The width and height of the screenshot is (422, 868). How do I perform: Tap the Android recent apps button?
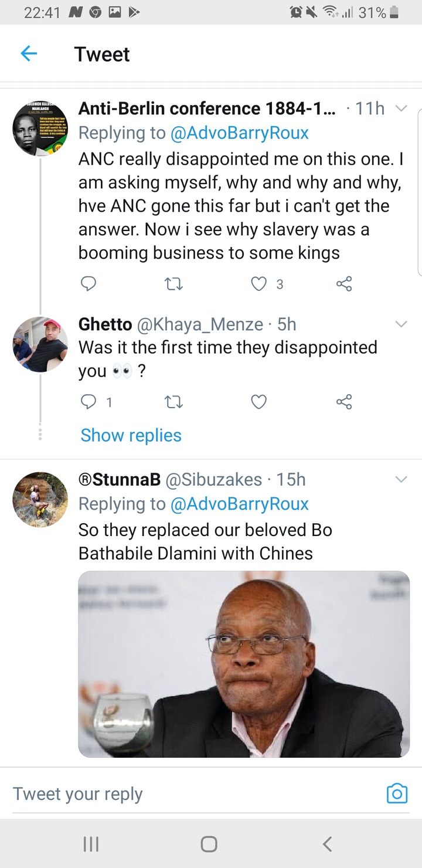pyautogui.click(x=91, y=844)
